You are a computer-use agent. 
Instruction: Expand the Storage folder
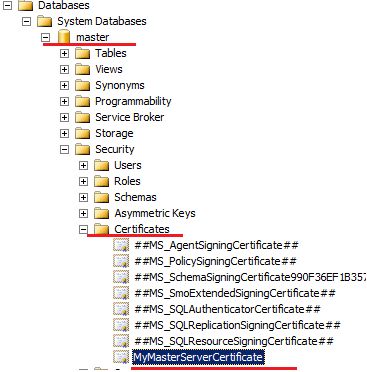(x=64, y=133)
